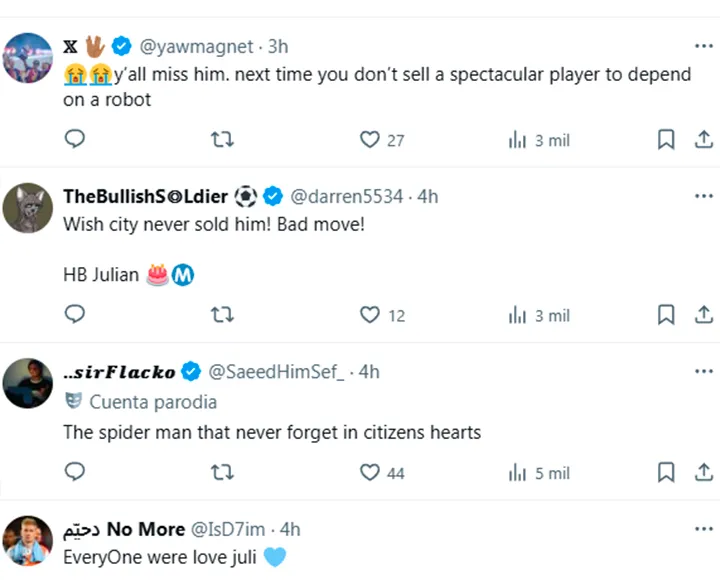720x580 pixels.
Task: Bookmark the sirFlacko tweet
Action: [x=666, y=472]
